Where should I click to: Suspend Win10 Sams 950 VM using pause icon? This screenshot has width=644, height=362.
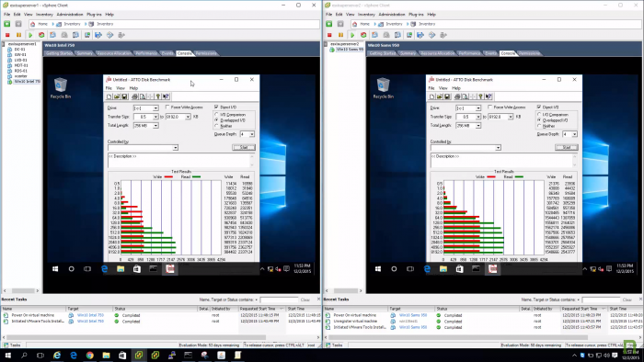click(x=341, y=35)
